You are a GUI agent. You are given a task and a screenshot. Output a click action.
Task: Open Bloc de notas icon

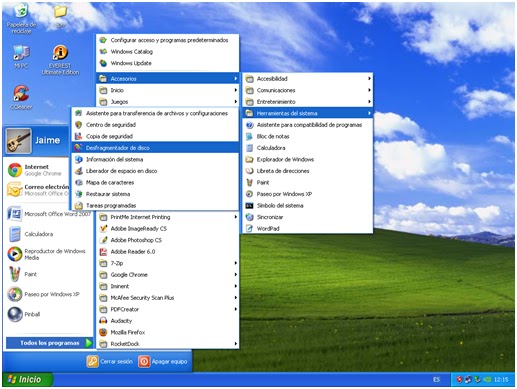click(249, 136)
